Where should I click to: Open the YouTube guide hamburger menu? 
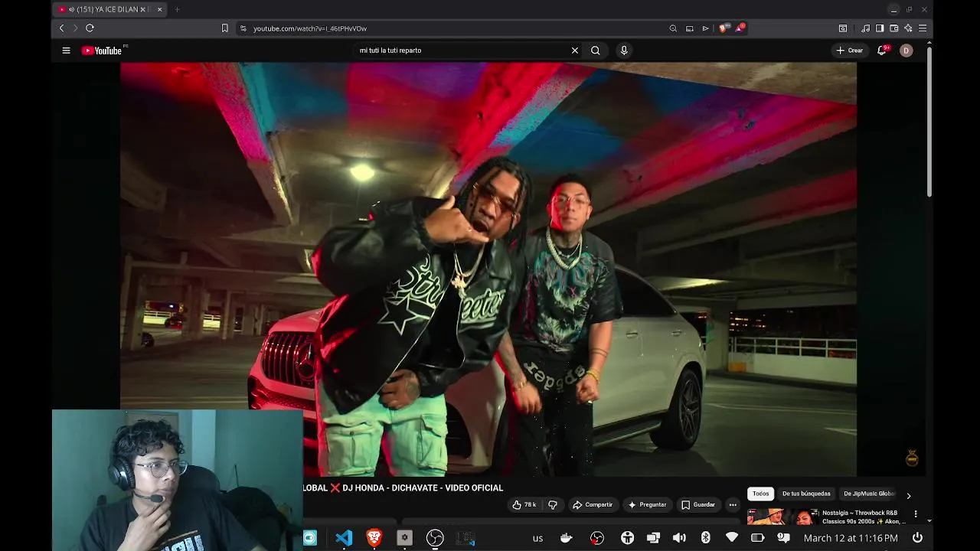[x=66, y=51]
